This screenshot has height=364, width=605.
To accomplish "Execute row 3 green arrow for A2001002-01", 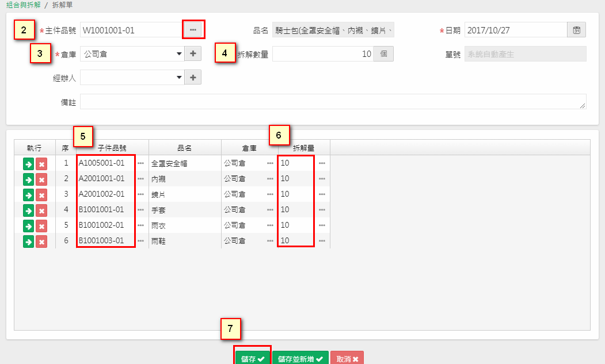I will 29,195.
